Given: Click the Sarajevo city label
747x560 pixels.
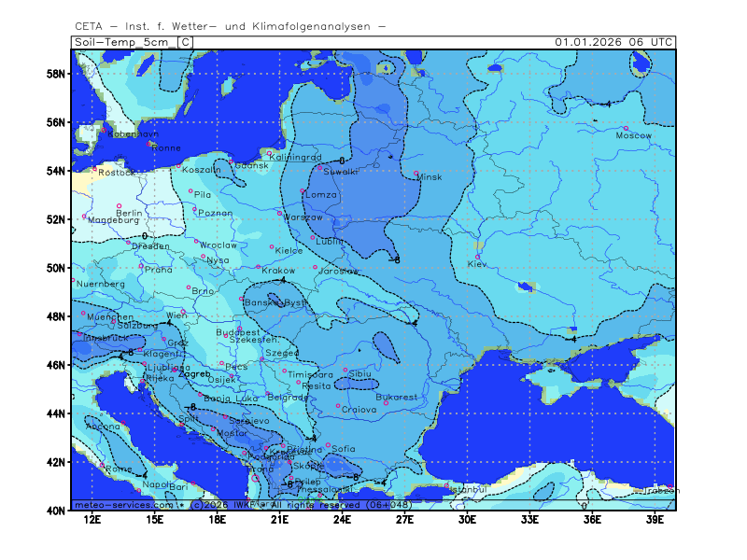Looking at the screenshot, I should [248, 422].
